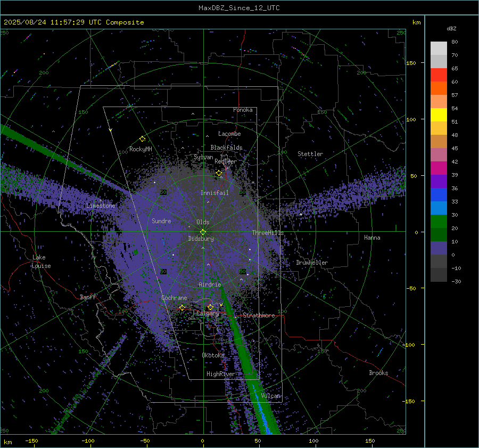The height and width of the screenshot is (448, 479).
Task: Pick the red swatch between 65 and 60
Action: point(439,75)
